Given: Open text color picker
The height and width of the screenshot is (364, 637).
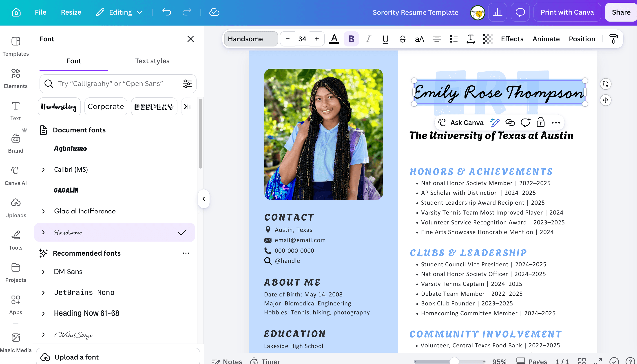Looking at the screenshot, I should click(x=334, y=39).
